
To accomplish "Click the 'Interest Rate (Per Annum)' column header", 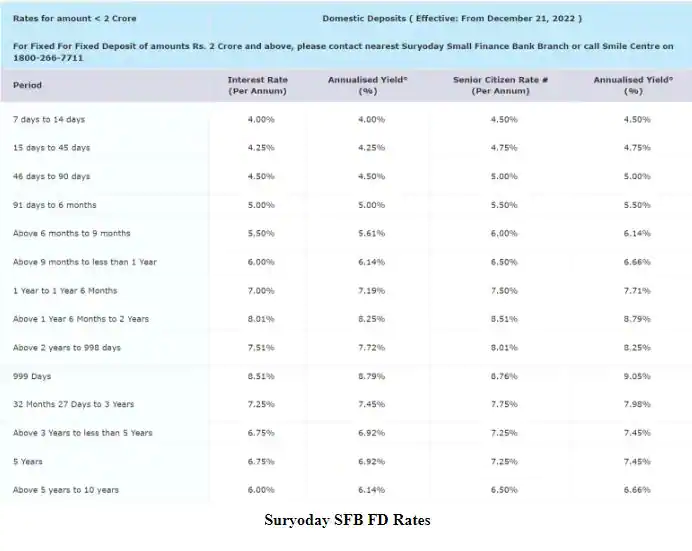I will click(258, 86).
